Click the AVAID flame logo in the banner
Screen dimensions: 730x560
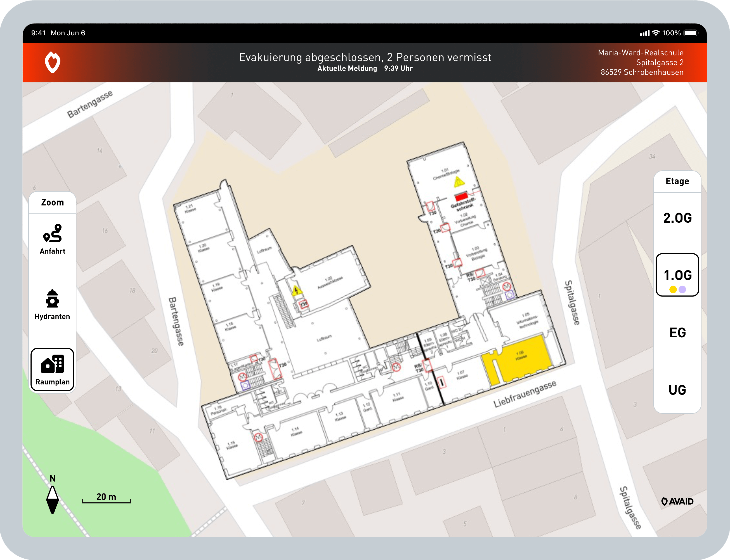52,62
